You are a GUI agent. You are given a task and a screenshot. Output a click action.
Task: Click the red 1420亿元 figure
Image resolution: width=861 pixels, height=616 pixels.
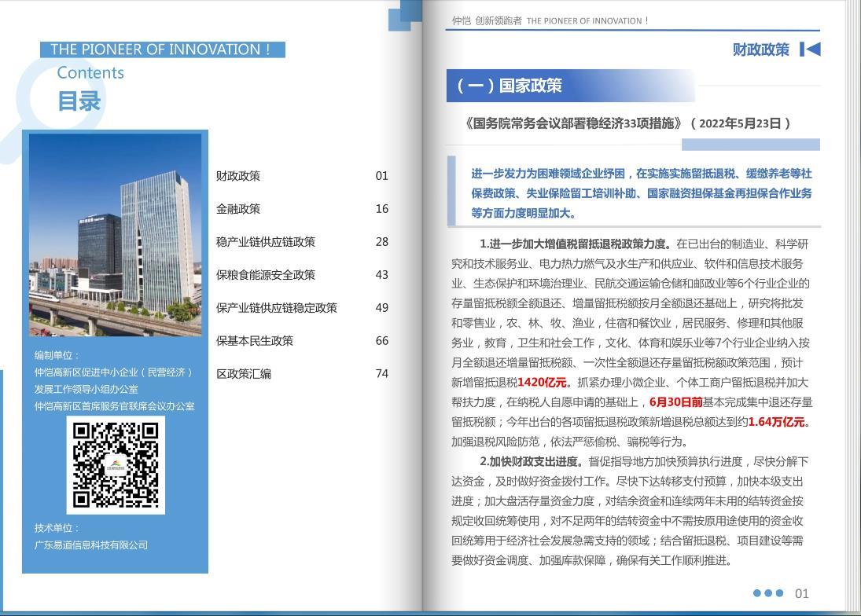tap(542, 383)
